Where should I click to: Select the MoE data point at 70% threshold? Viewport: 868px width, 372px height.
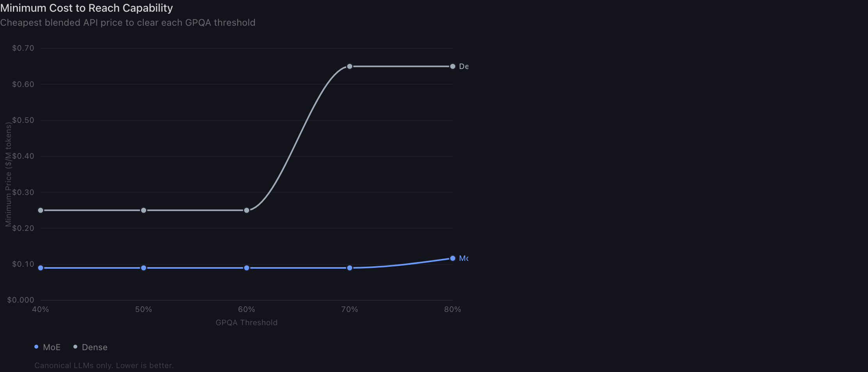[x=350, y=268]
